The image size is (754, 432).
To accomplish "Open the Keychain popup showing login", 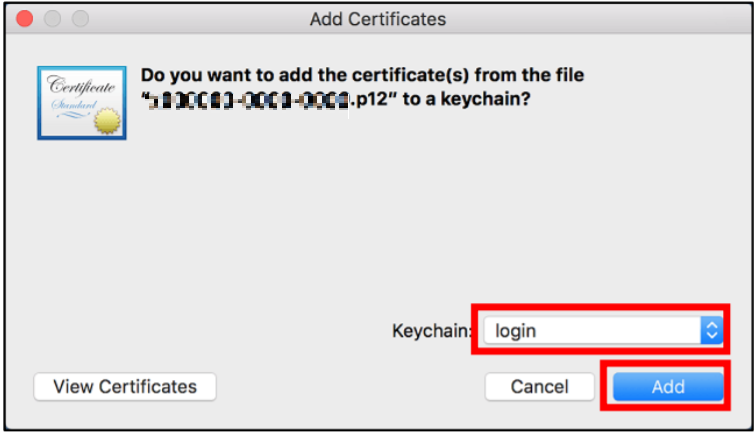I will tap(601, 330).
